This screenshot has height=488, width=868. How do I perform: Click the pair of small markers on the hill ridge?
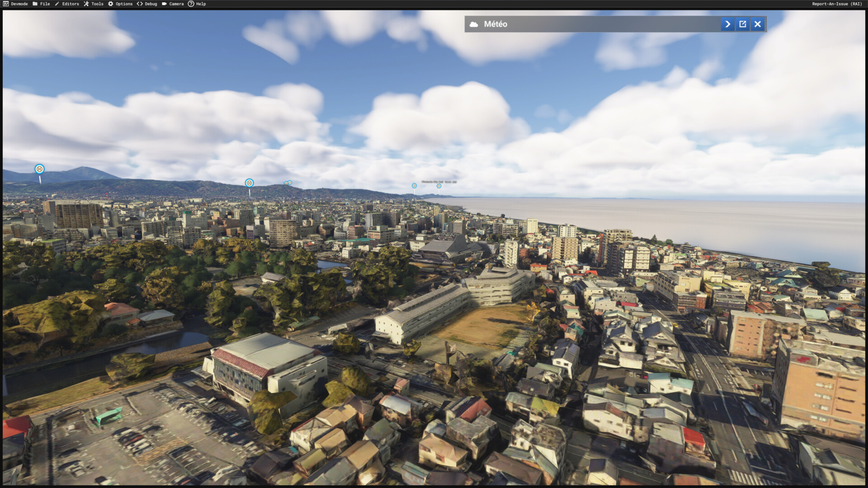[x=288, y=183]
